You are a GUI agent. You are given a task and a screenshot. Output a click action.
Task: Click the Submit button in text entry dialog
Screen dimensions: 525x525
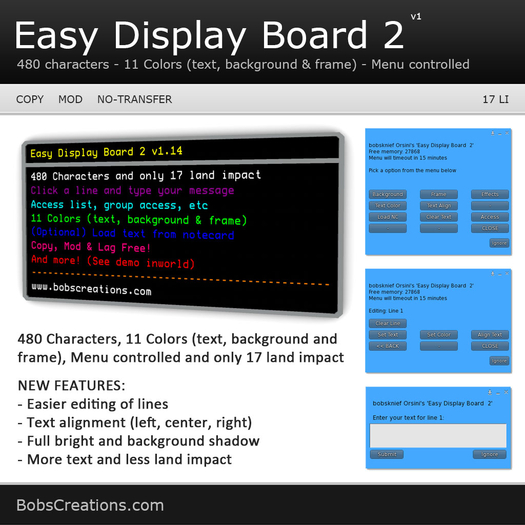387,454
